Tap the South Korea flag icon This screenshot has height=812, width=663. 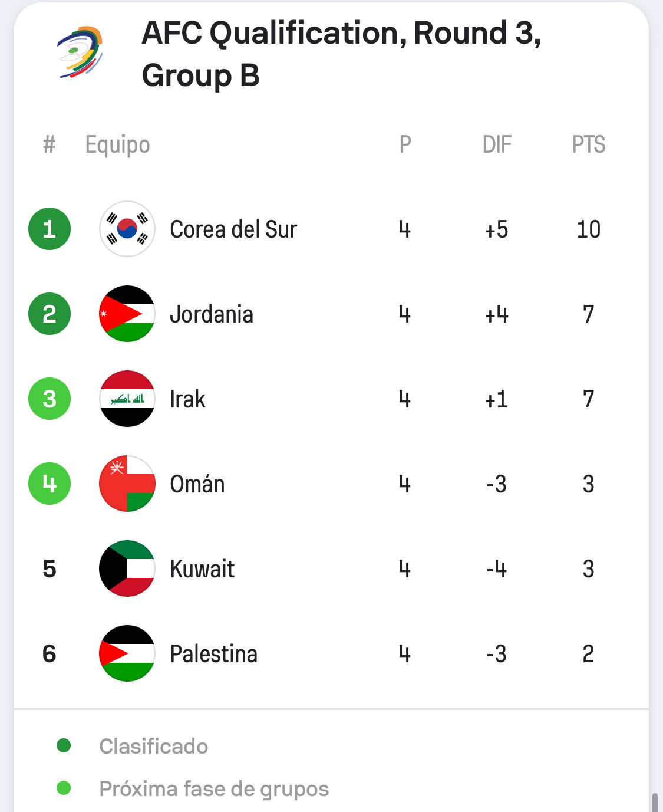pos(127,229)
